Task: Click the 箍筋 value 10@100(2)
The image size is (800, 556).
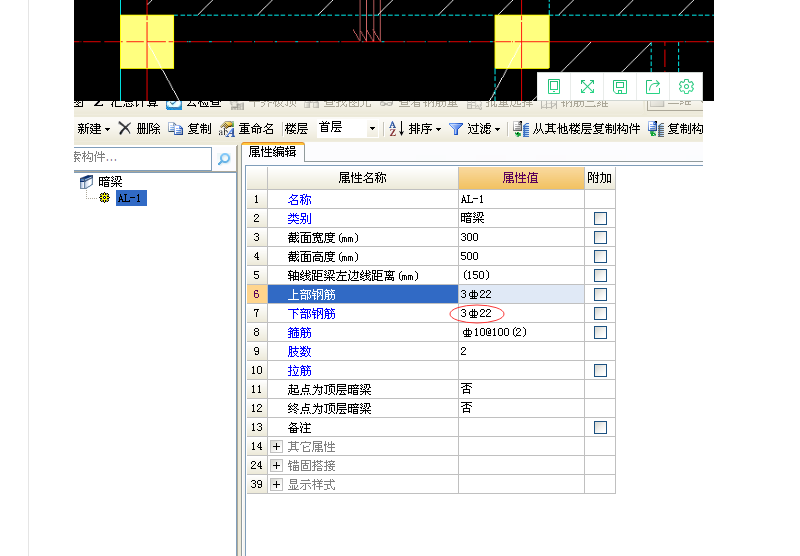Action: click(x=494, y=333)
